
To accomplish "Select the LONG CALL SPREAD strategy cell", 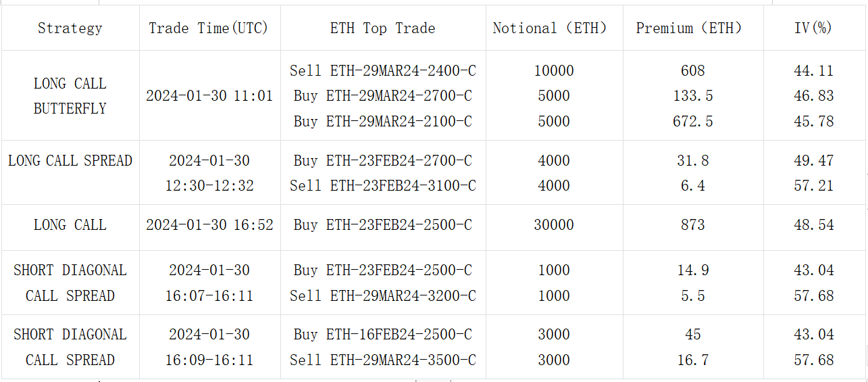I will [70, 161].
